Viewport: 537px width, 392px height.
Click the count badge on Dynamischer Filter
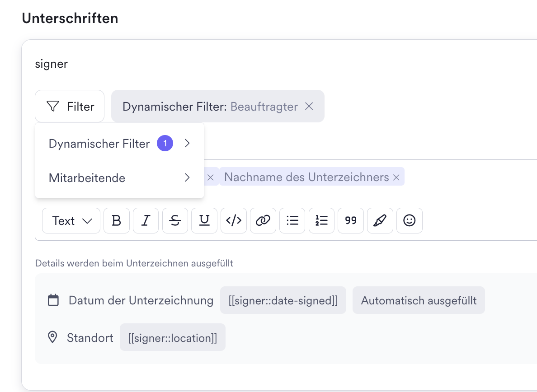165,143
